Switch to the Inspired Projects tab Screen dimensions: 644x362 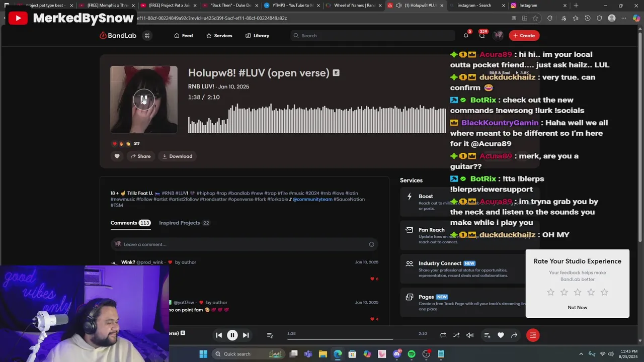tap(184, 223)
